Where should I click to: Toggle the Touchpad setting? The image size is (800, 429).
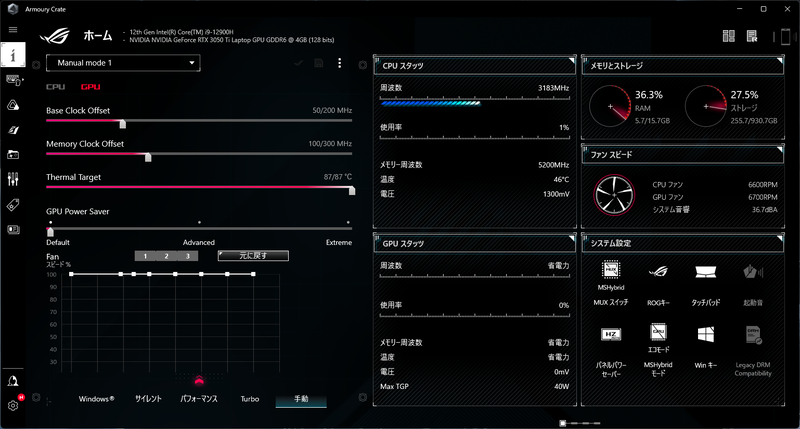706,272
